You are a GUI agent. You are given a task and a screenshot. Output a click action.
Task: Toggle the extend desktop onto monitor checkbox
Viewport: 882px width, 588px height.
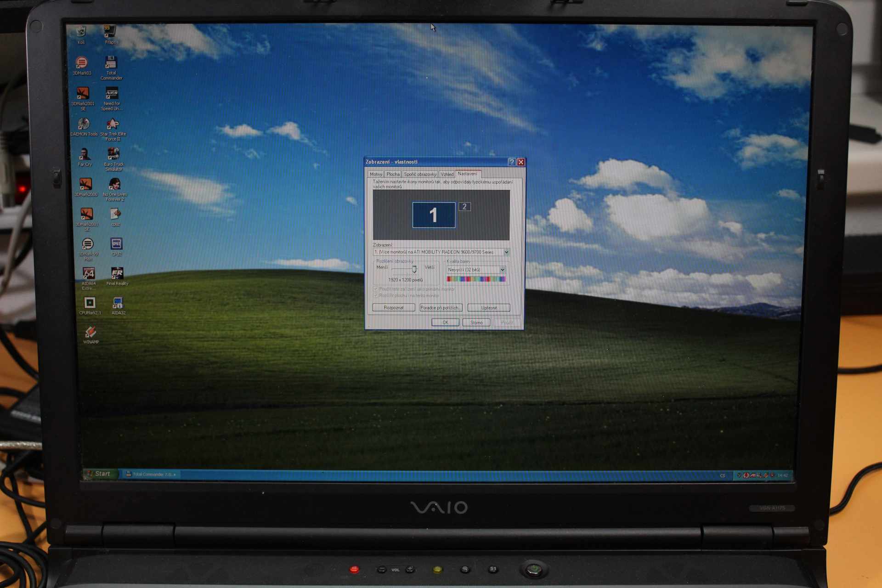(376, 295)
